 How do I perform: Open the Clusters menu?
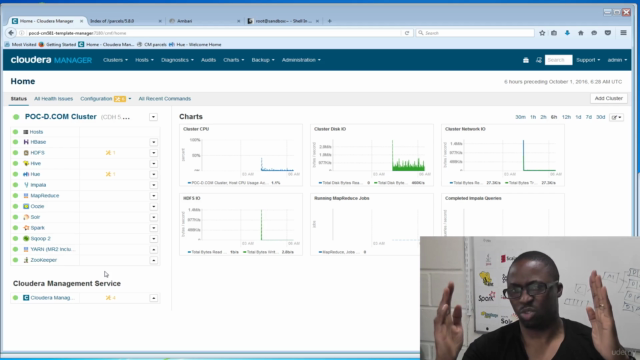[115, 60]
